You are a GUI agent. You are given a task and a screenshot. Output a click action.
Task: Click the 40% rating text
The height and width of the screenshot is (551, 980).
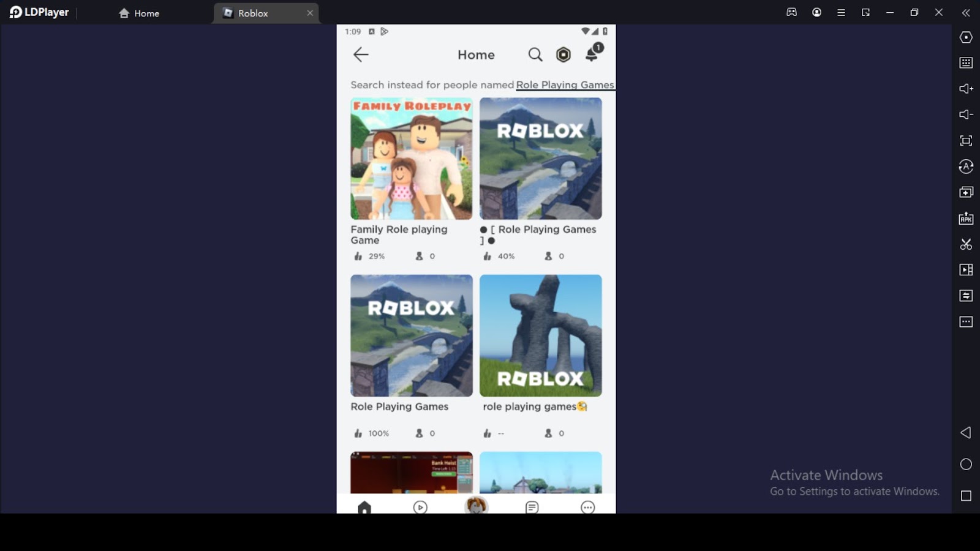(x=506, y=257)
